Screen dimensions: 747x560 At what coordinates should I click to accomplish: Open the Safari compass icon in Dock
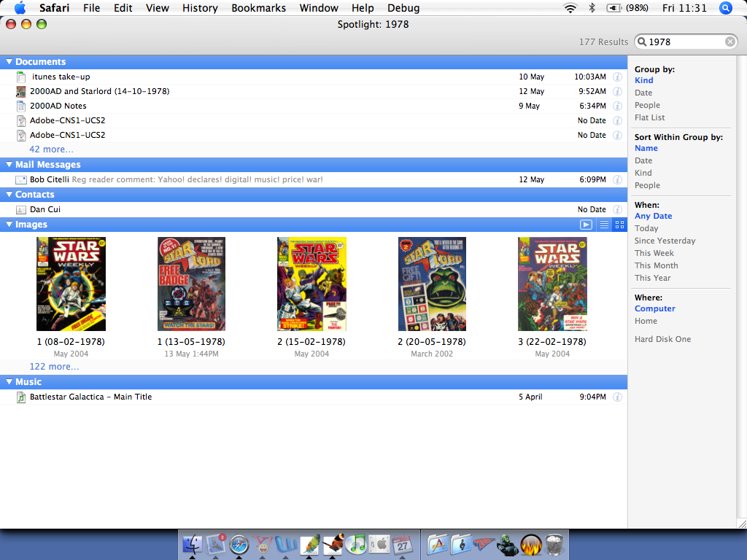tap(239, 545)
